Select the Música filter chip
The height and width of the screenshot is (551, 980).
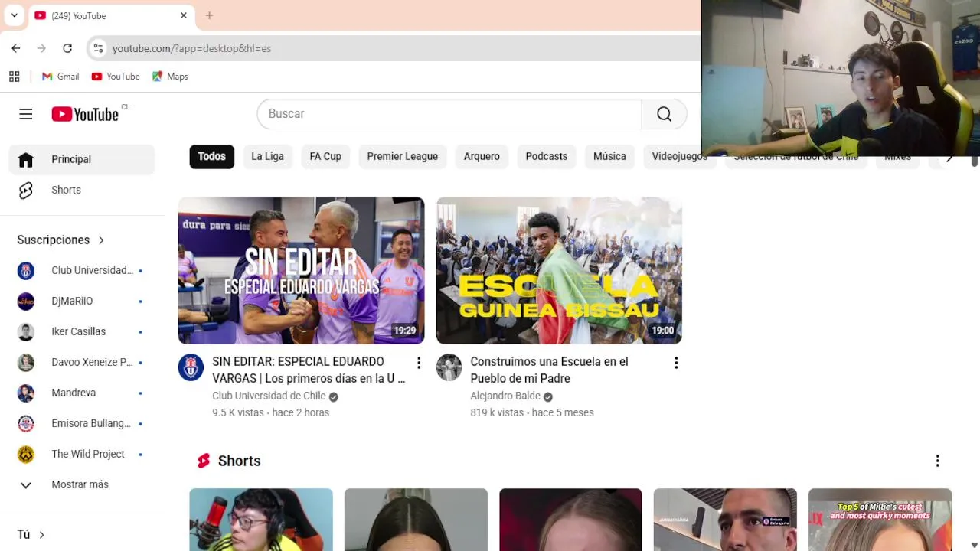coord(609,156)
